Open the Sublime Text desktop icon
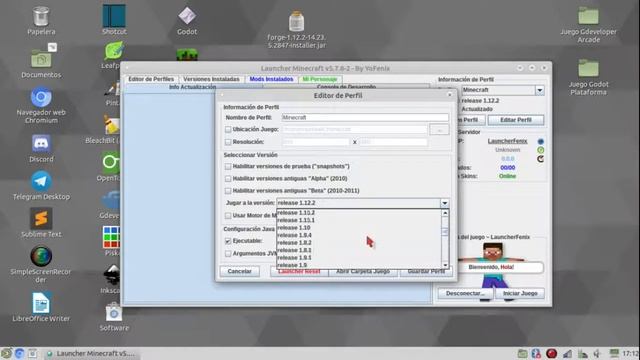 41,218
